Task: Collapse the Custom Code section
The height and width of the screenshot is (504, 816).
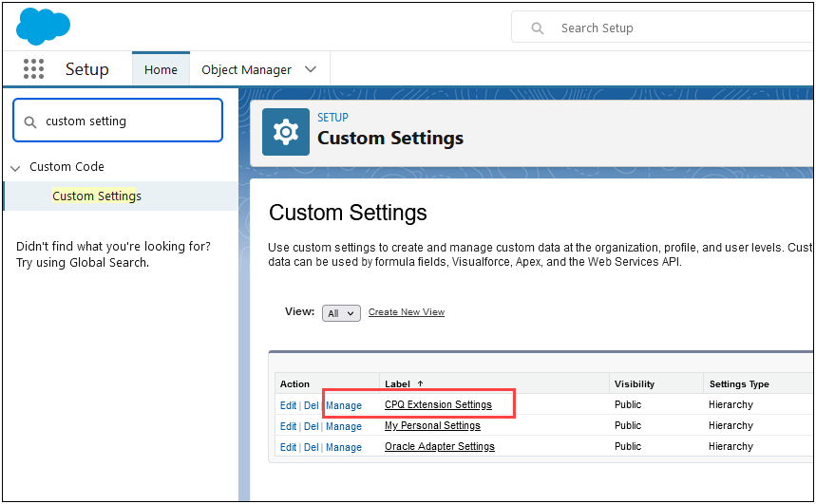Action: [x=15, y=167]
